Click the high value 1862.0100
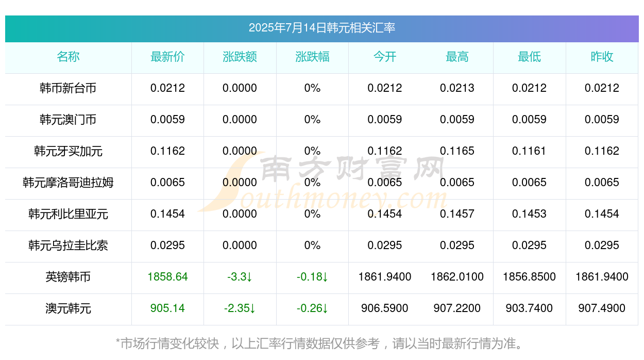This screenshot has width=644, height=360. point(457,277)
